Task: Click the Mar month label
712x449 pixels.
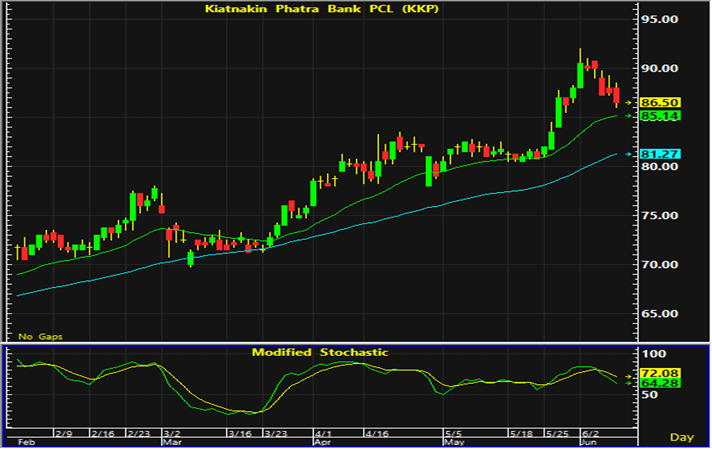Action: click(173, 442)
